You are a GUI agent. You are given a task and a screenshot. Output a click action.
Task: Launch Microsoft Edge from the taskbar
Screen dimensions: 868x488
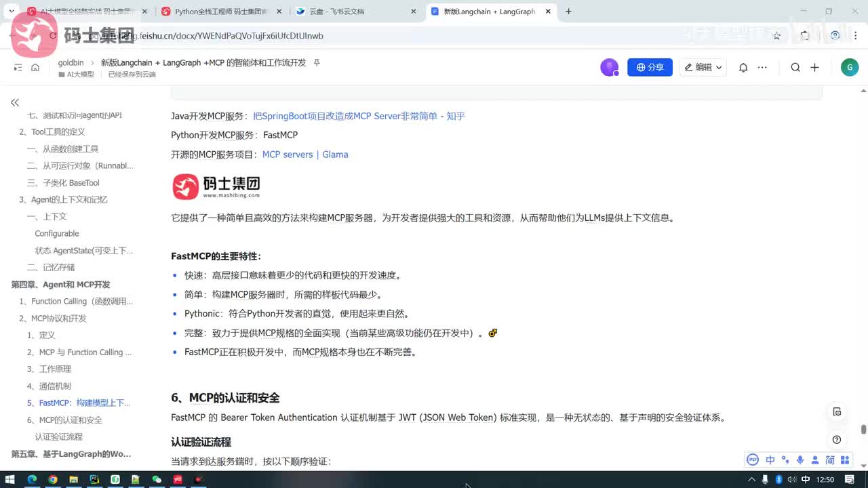coord(32,479)
